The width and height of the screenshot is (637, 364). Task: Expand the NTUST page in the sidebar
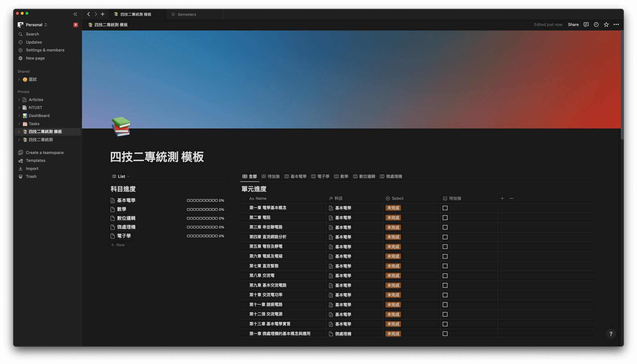19,108
